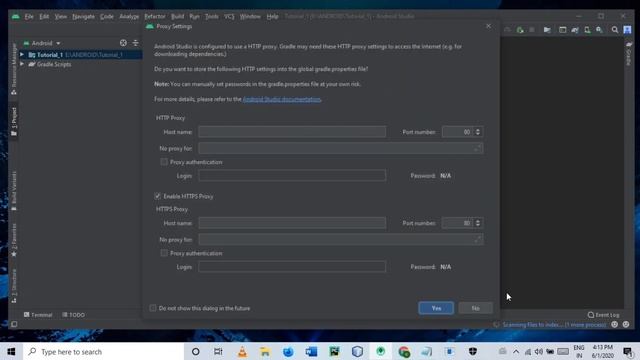Click the Scanning files to index status text
Image resolution: width=640 pixels, height=360 pixels.
point(554,324)
